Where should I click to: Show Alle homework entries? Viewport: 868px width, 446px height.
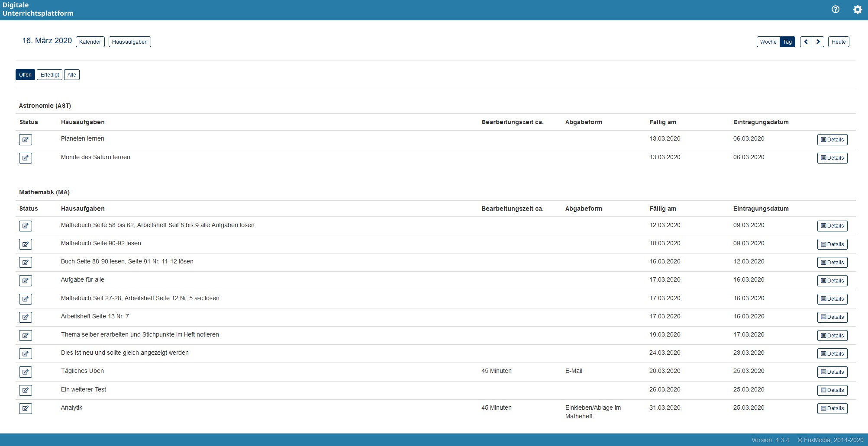72,75
